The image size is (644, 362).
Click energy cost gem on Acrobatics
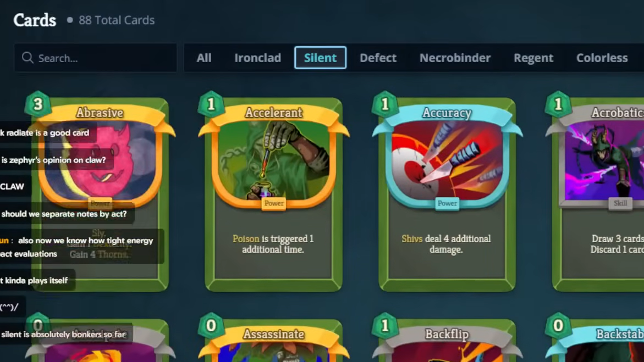(x=558, y=104)
